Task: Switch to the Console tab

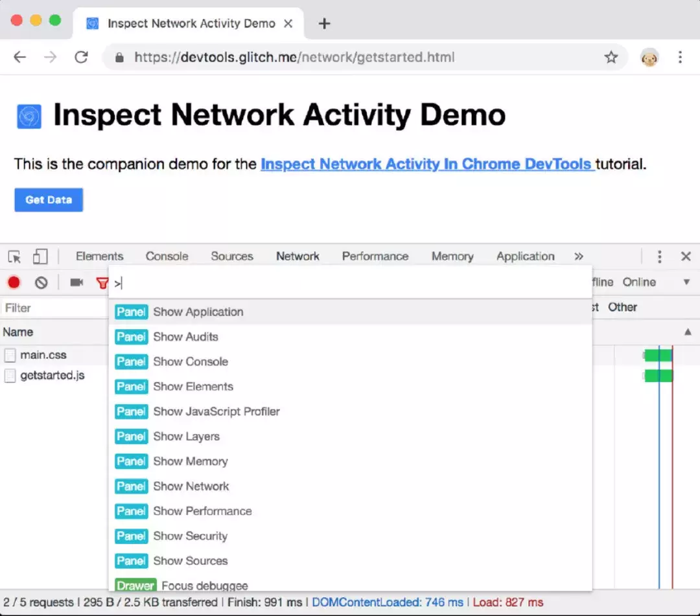Action: pos(167,257)
